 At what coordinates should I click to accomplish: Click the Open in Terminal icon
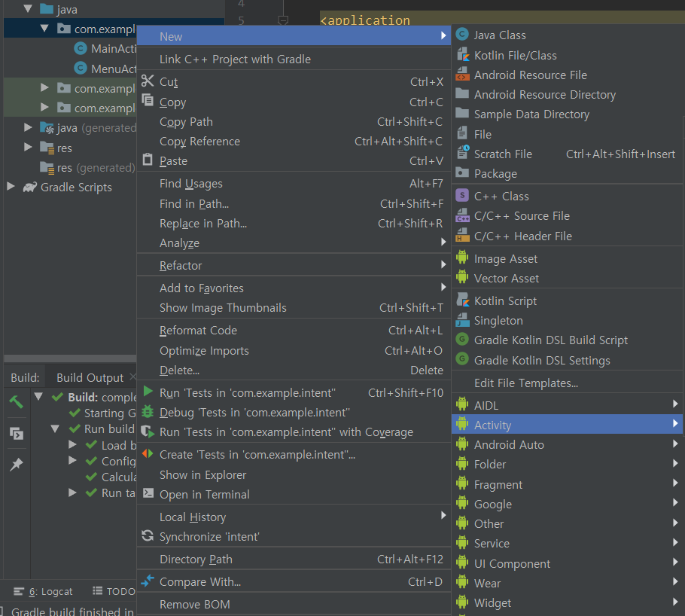click(x=148, y=493)
